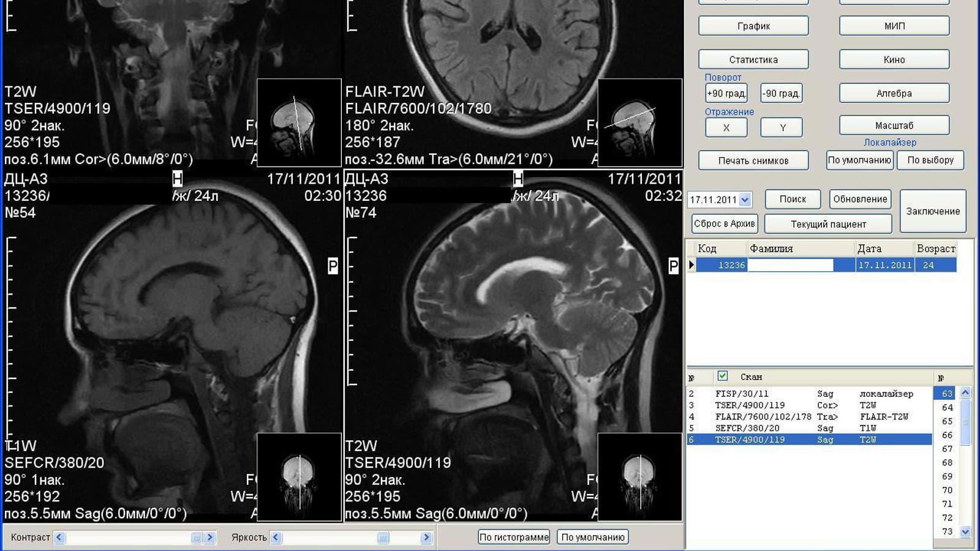This screenshot has height=551, width=980.
Task: Open the 17.11.2011 date dropdown
Action: 745,200
